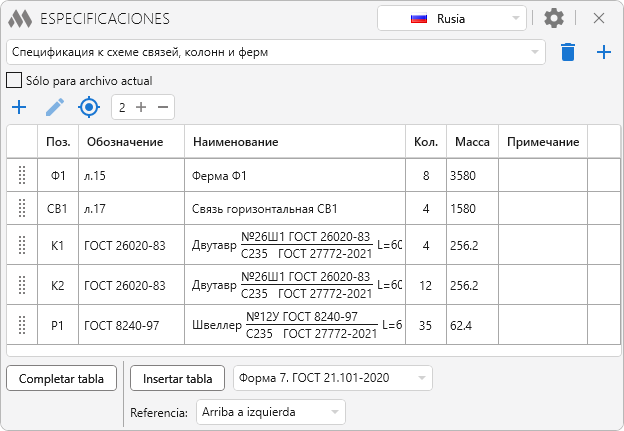Image resolution: width=624 pixels, height=431 pixels.
Task: Open the Rusia country dropdown
Action: click(x=451, y=18)
